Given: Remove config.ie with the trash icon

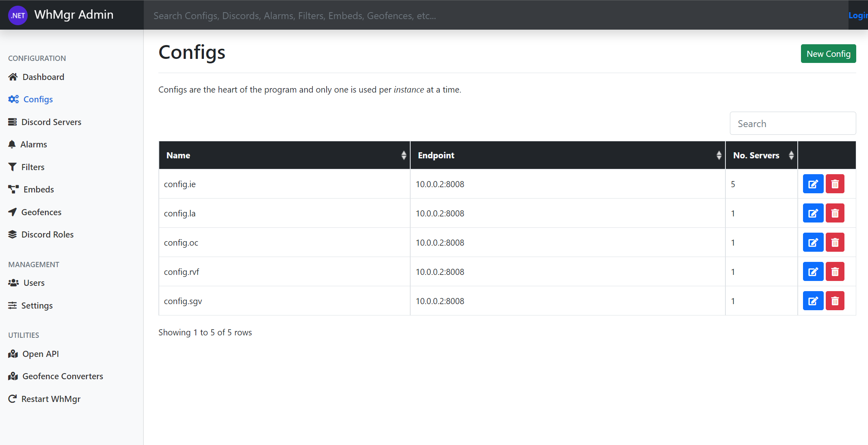Looking at the screenshot, I should click(x=835, y=184).
